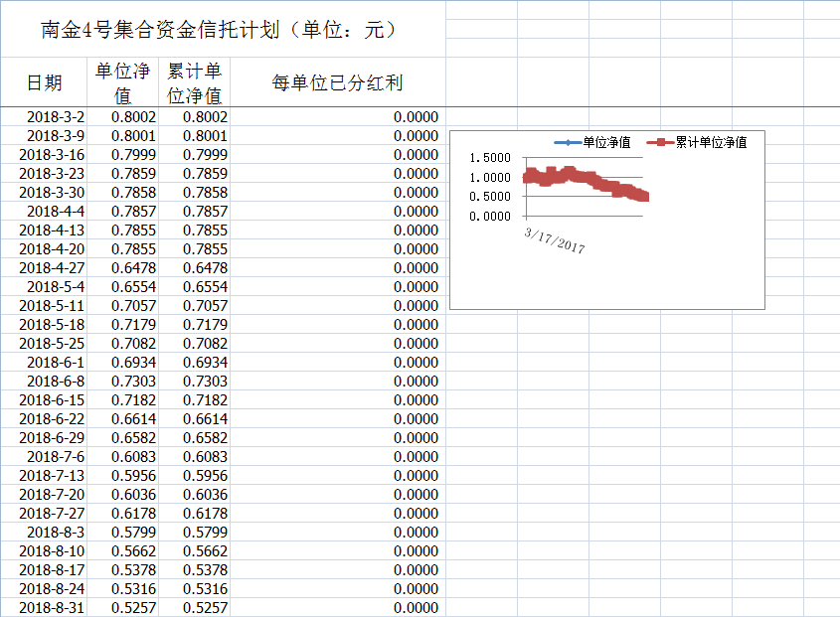Select date cell 2018-8-24

coord(44,588)
